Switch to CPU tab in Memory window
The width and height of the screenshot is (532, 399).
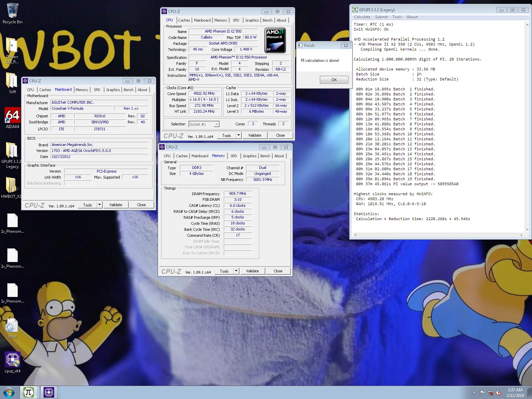coord(167,156)
